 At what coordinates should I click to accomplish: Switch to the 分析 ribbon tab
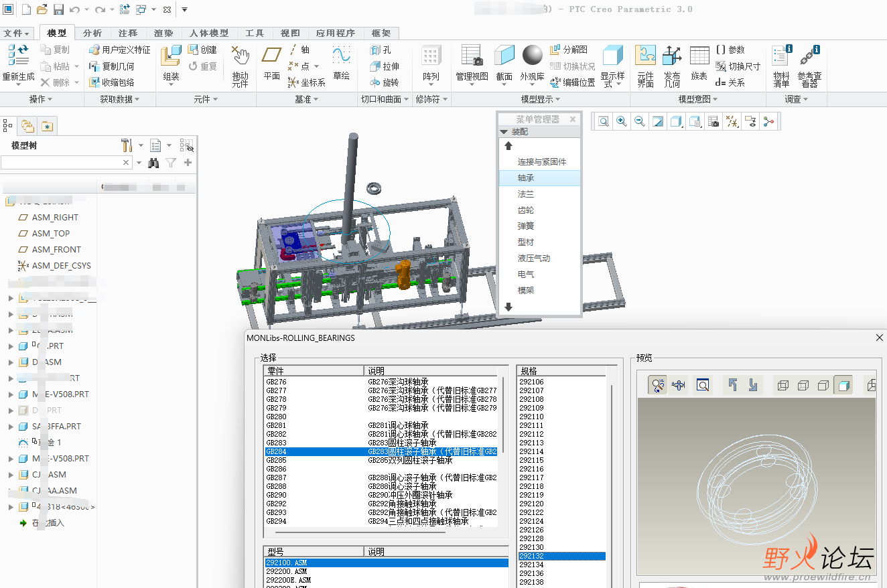tap(92, 33)
